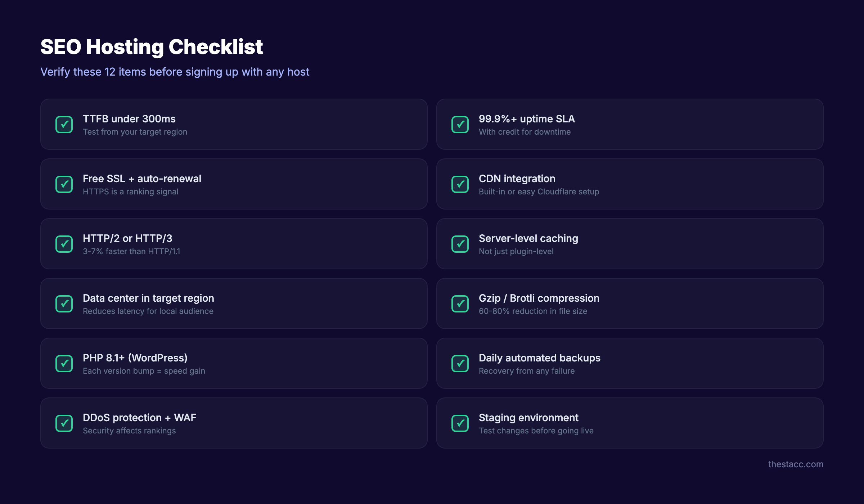Click the checkmark icon beside HTTP/2 or HTTP/3
The width and height of the screenshot is (864, 504).
pyautogui.click(x=64, y=244)
